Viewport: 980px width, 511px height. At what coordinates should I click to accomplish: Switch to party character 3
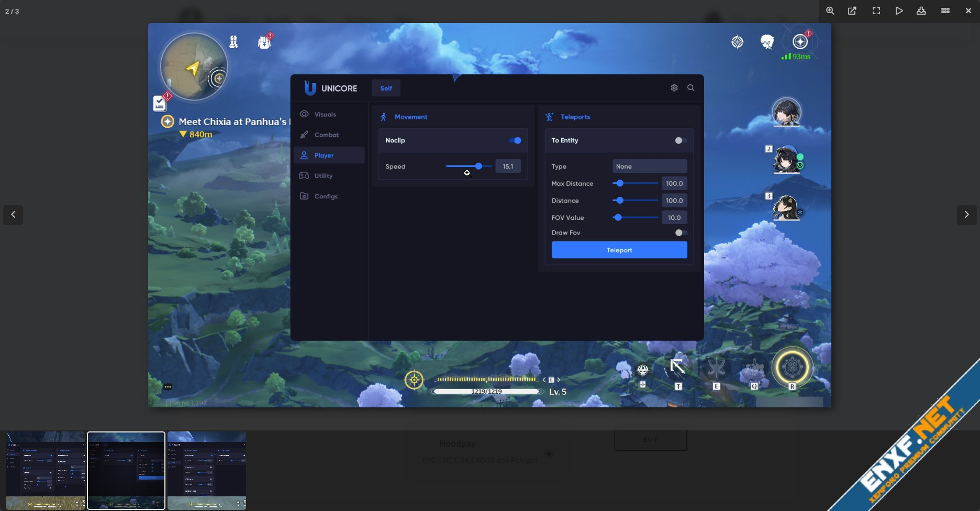coord(786,207)
